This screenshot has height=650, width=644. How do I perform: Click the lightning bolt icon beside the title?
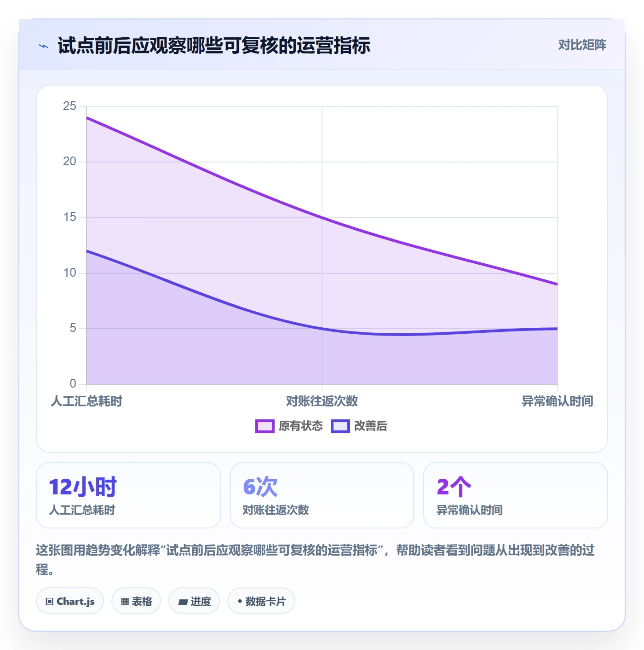tap(44, 46)
